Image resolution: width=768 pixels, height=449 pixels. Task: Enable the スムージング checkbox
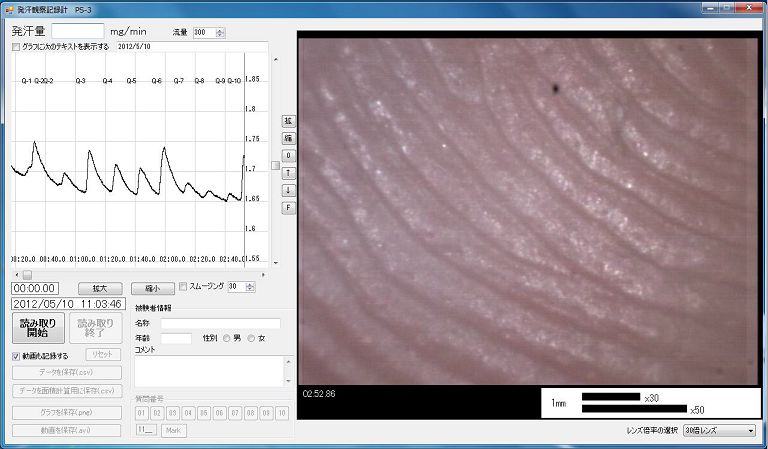182,287
